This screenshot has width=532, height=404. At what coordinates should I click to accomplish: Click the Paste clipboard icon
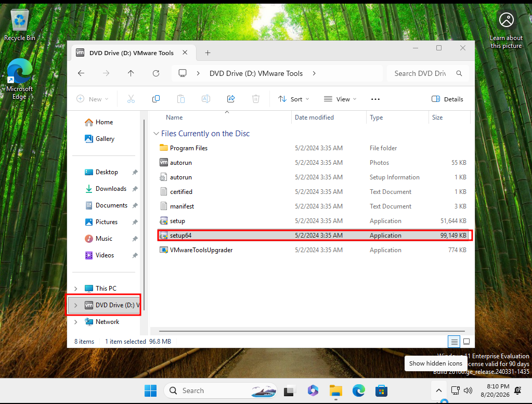coord(181,99)
